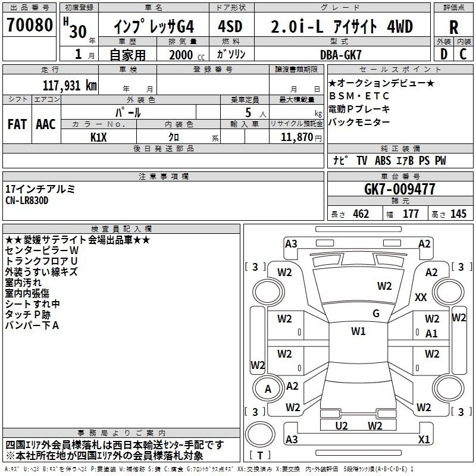Viewport: 476px width, 476px height.
Task: Select note CN-LR830D
Action: click(x=27, y=201)
